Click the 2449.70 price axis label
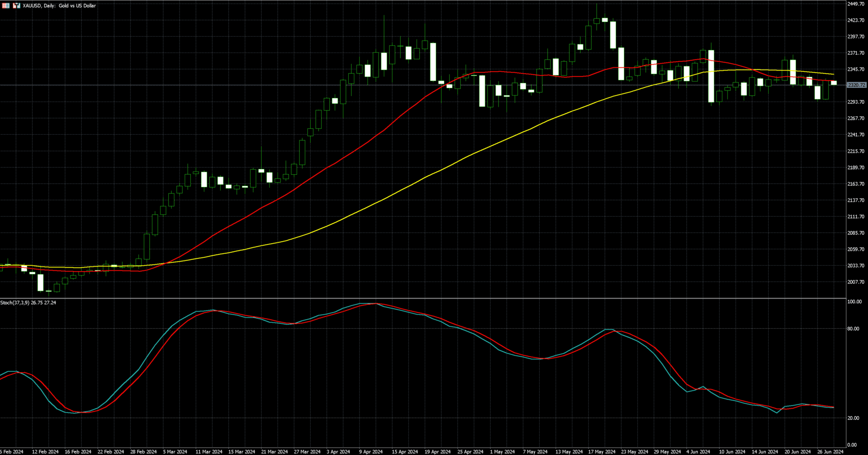The height and width of the screenshot is (455, 868). point(856,4)
